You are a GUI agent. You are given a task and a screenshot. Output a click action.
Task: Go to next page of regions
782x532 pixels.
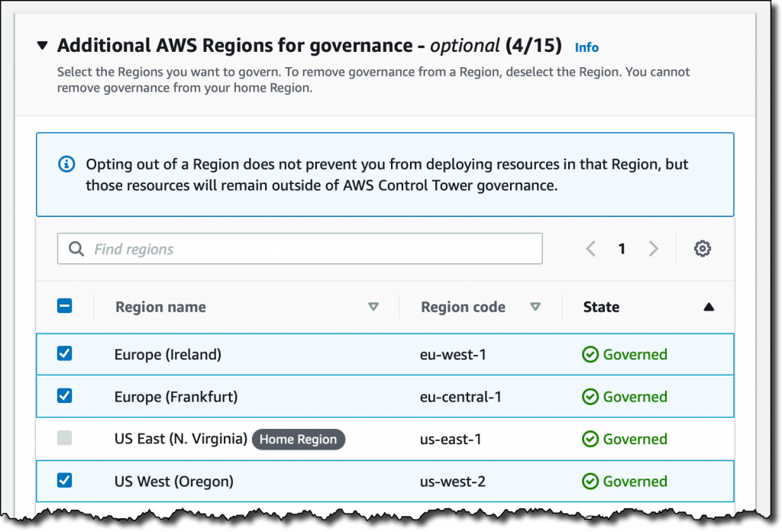(654, 248)
